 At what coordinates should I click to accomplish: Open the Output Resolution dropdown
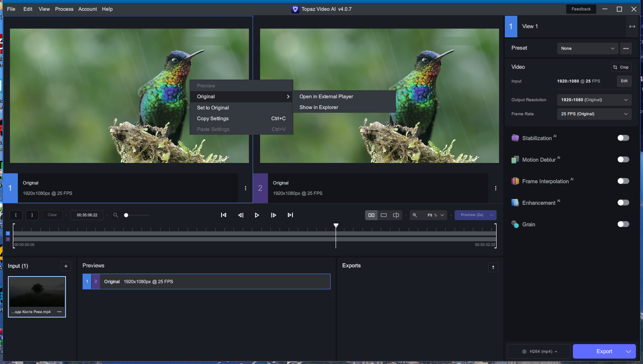pyautogui.click(x=594, y=100)
